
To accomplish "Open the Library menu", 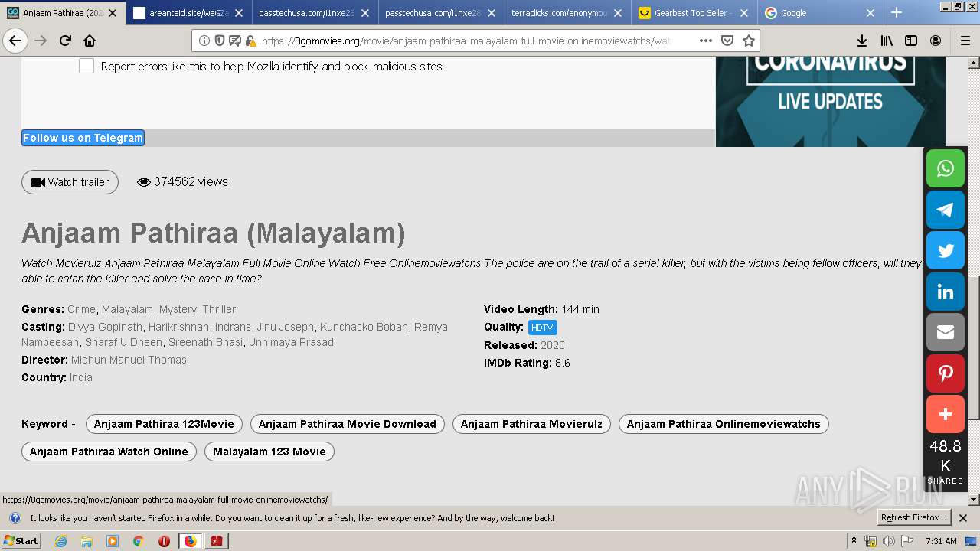I will (887, 41).
